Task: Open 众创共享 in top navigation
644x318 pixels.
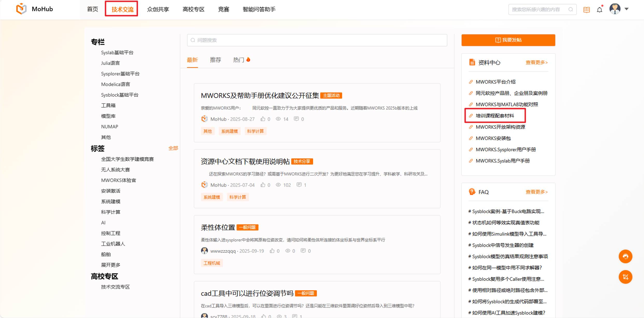Action: (x=158, y=9)
